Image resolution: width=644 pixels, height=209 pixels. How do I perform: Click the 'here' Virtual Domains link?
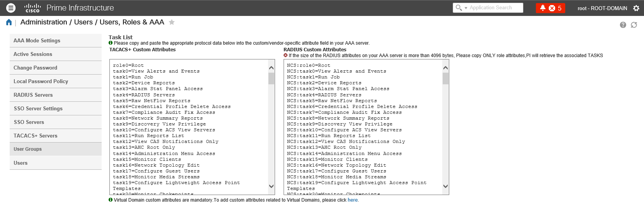(x=353, y=200)
